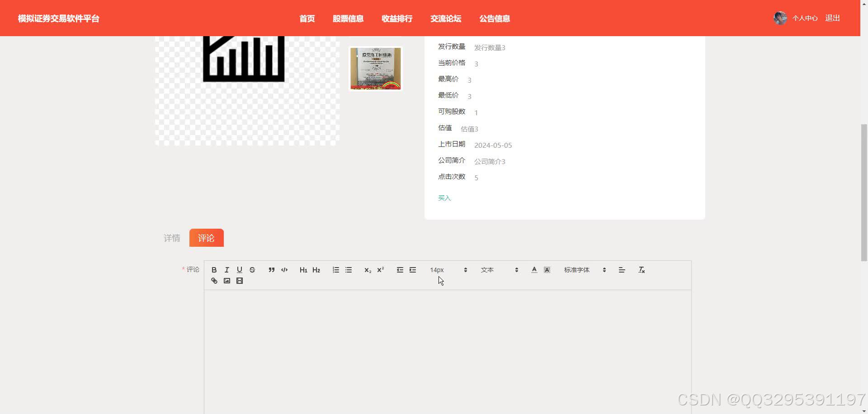Toggle bold formatting in the comment editor
868x414 pixels.
click(x=214, y=270)
